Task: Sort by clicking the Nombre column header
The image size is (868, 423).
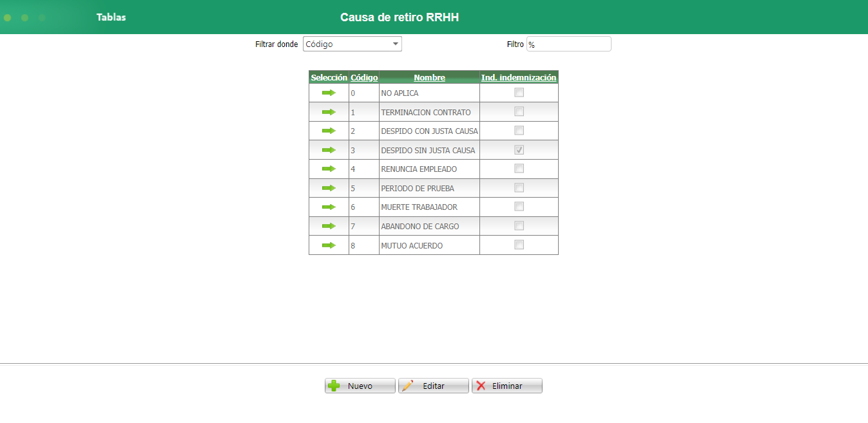Action: tap(429, 77)
